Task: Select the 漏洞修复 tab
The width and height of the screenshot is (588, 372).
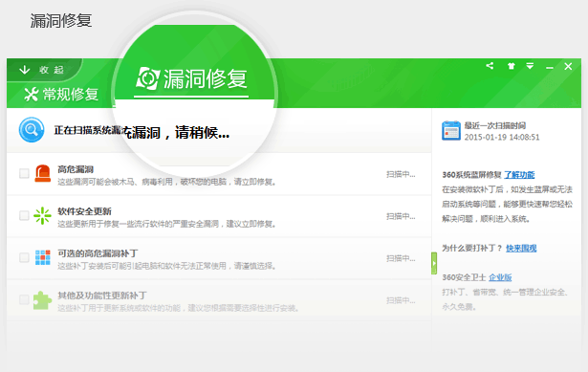Action: [x=191, y=78]
